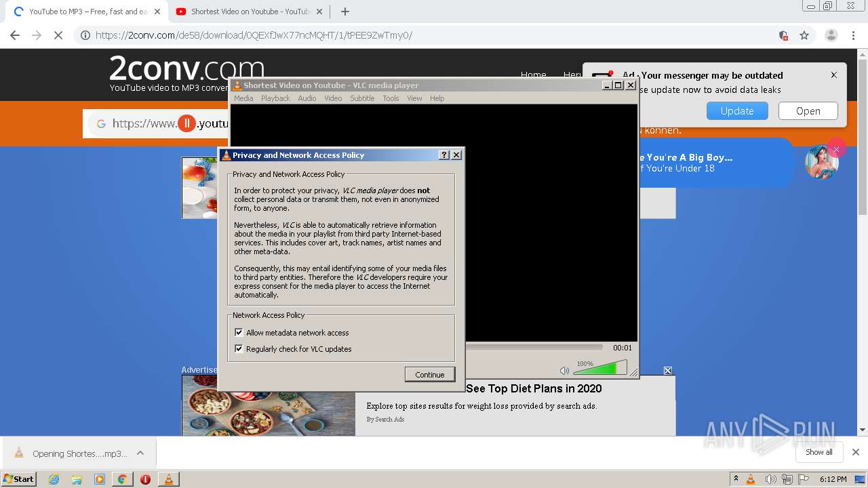The image size is (868, 488).
Task: Check Allow metadata network access checkbox
Action: point(239,333)
